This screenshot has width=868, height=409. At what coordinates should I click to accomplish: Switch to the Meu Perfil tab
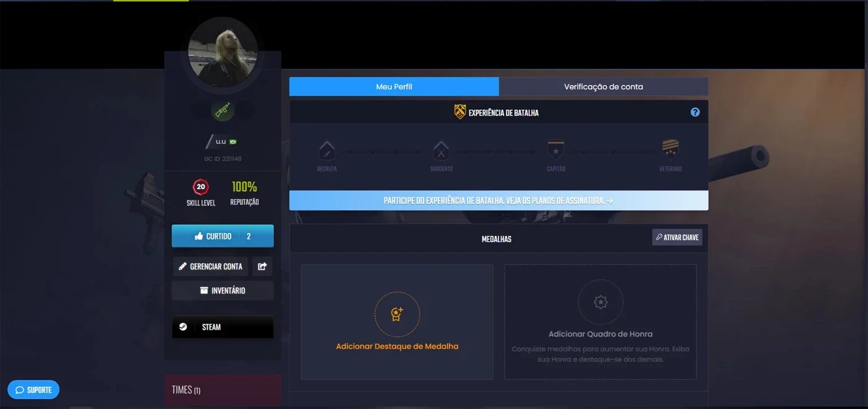(394, 86)
